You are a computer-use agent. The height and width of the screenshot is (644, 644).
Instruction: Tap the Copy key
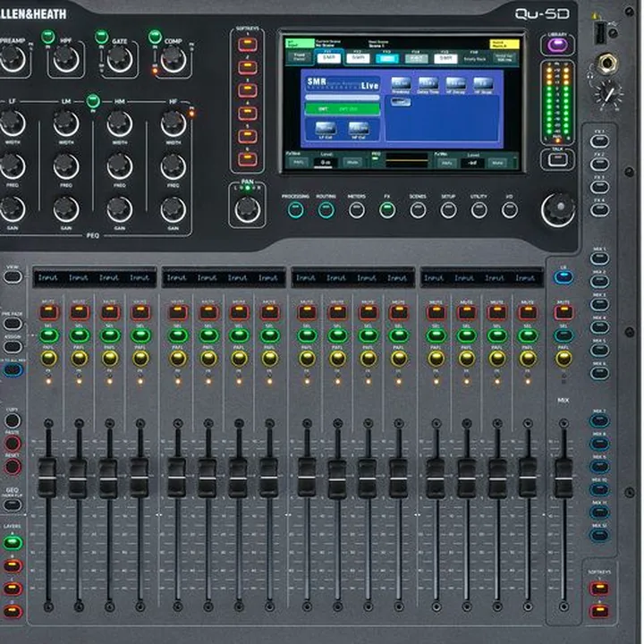tap(13, 420)
